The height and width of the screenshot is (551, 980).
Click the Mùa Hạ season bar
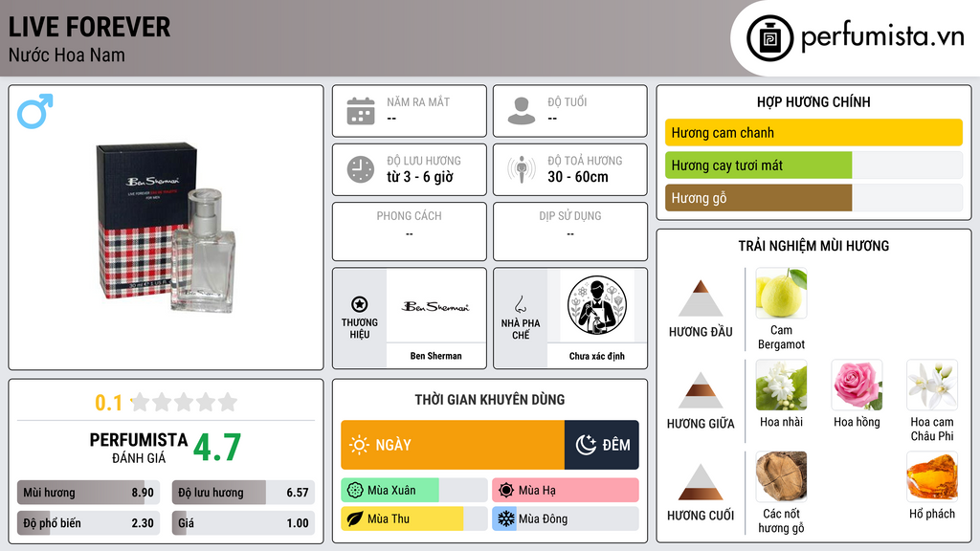point(566,491)
